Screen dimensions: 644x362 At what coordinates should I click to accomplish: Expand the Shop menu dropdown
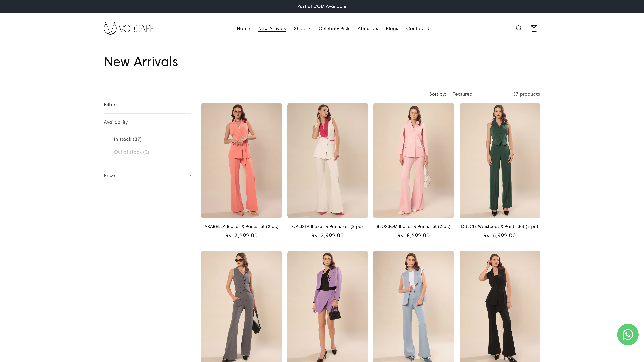303,29
